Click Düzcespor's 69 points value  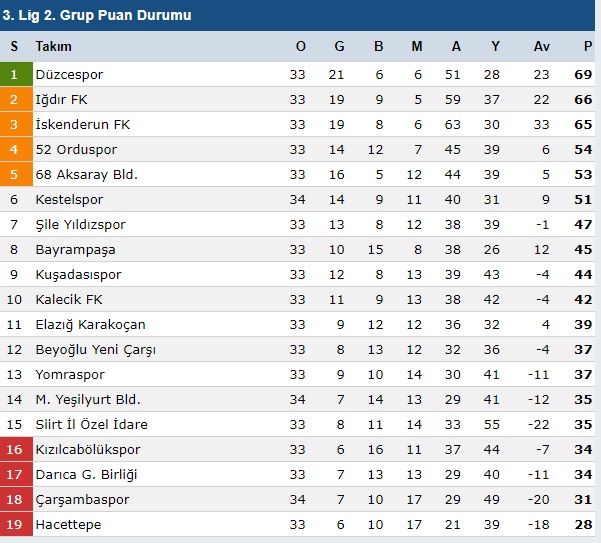pos(584,75)
